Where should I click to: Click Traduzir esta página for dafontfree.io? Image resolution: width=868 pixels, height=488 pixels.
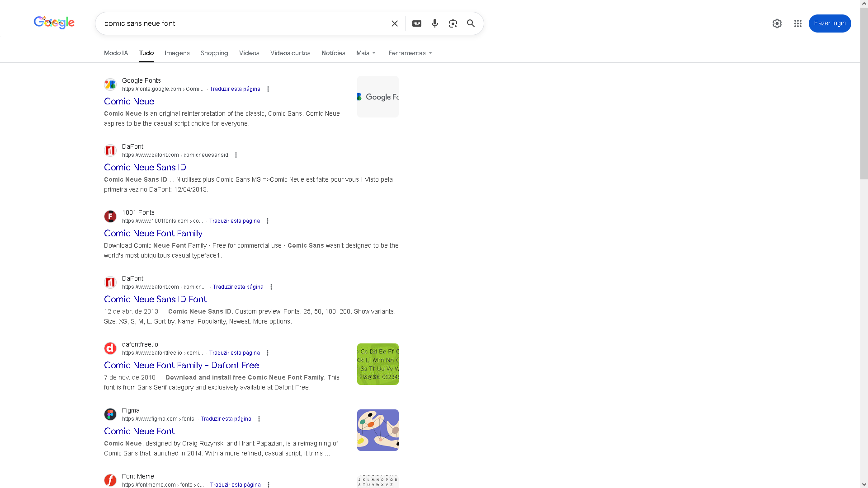click(x=234, y=353)
